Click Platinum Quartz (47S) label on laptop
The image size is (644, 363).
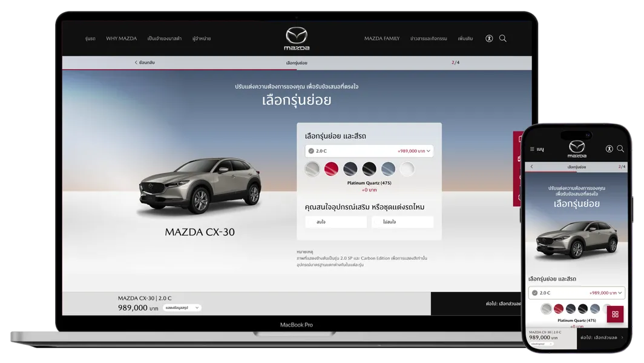click(x=369, y=183)
